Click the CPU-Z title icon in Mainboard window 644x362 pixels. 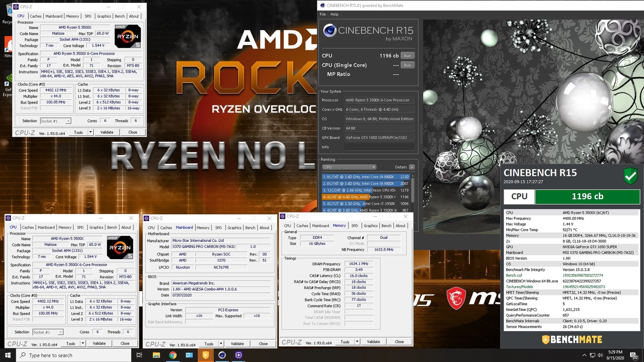[147, 218]
